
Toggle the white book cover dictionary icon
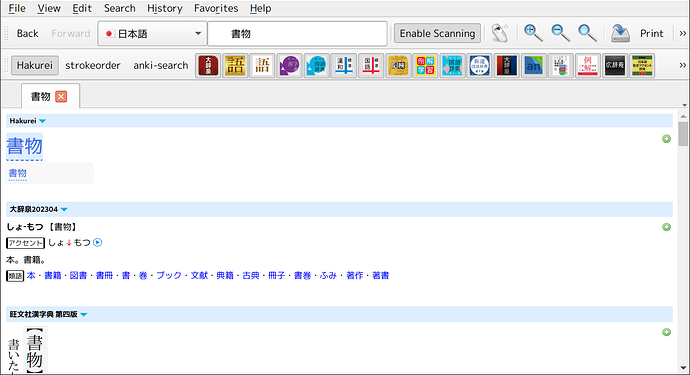tap(561, 66)
